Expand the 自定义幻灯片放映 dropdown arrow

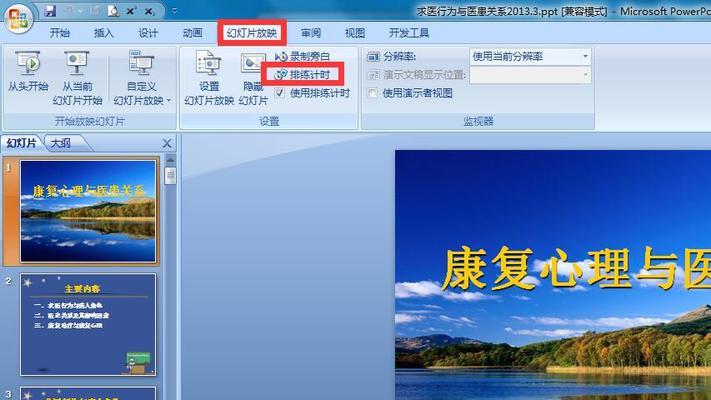point(169,100)
